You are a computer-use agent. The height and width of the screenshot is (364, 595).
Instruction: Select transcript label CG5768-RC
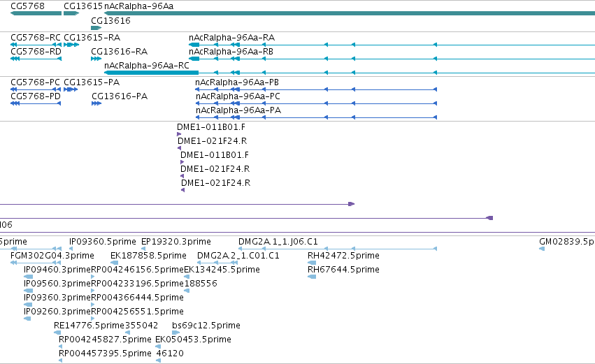click(x=36, y=38)
